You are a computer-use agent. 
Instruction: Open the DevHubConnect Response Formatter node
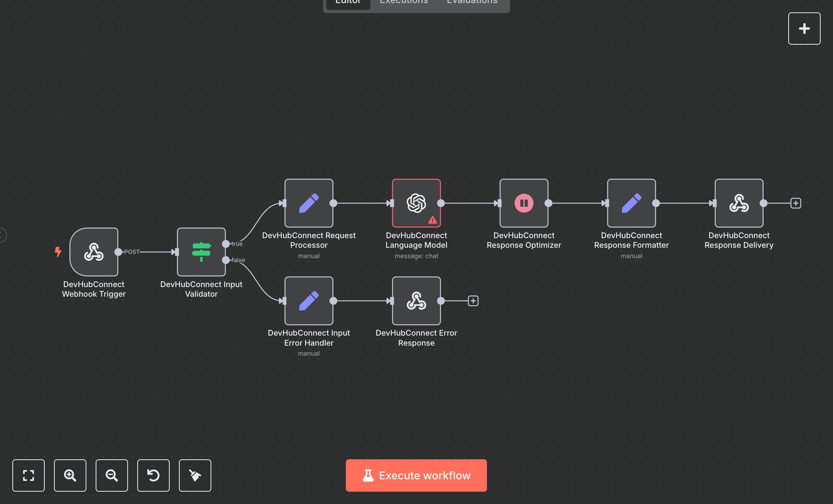(x=631, y=203)
